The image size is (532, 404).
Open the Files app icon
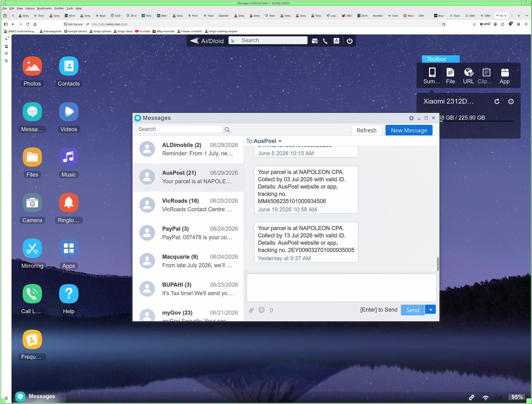tap(32, 157)
